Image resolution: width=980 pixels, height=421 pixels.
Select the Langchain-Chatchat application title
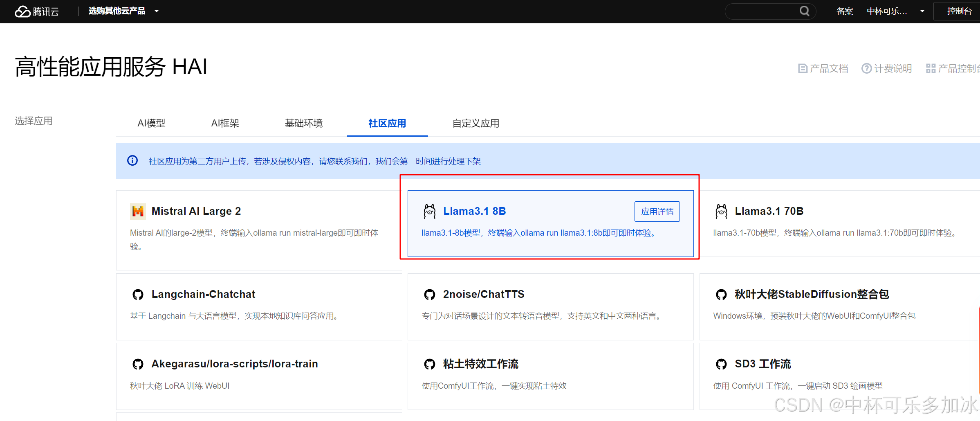(x=203, y=294)
